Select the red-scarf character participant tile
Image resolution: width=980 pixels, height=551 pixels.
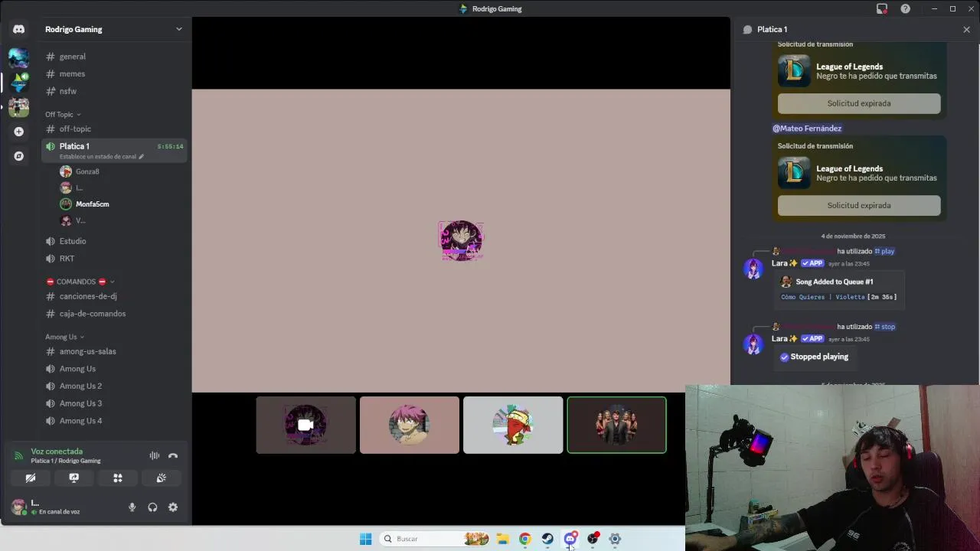coord(513,425)
